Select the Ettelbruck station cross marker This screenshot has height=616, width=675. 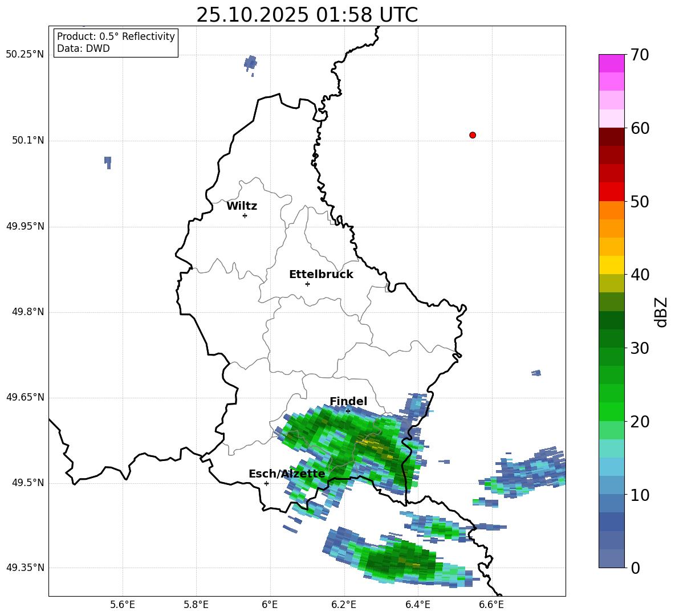point(307,284)
